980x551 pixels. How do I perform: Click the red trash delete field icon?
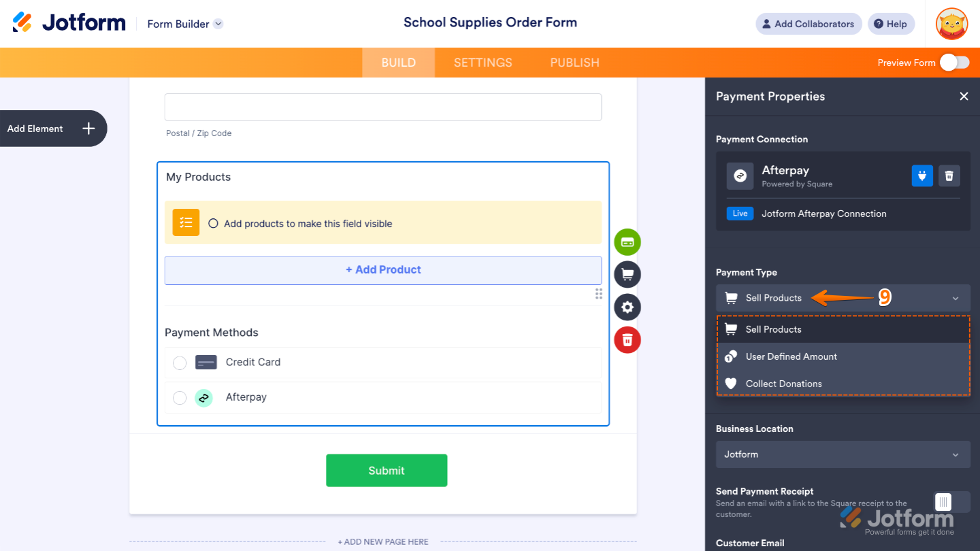point(627,339)
